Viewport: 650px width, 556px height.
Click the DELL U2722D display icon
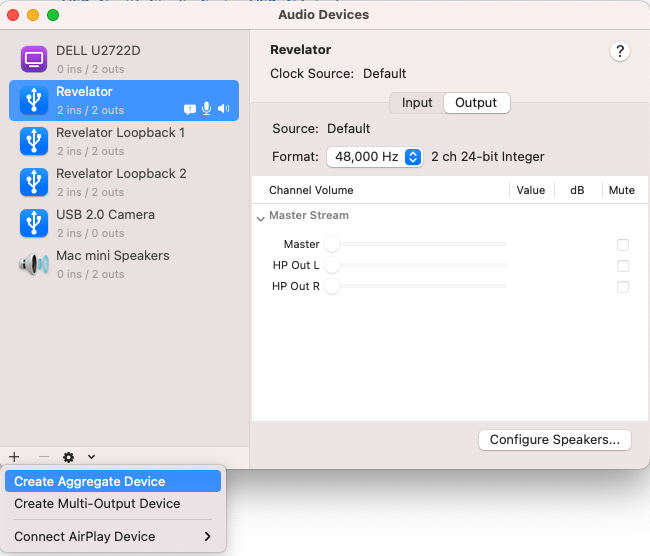34,59
